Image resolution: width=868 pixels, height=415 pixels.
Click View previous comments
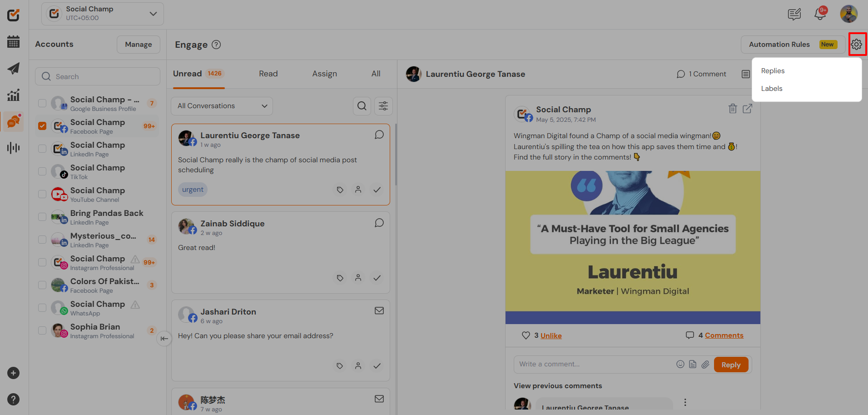tap(558, 386)
